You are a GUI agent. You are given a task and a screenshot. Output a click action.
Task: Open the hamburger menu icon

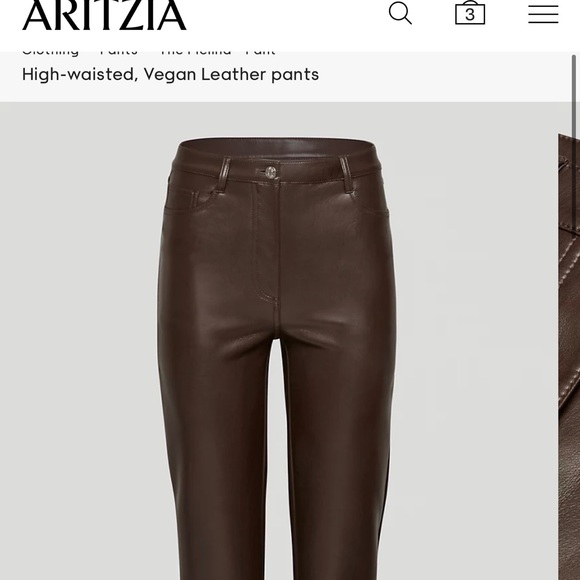[543, 14]
